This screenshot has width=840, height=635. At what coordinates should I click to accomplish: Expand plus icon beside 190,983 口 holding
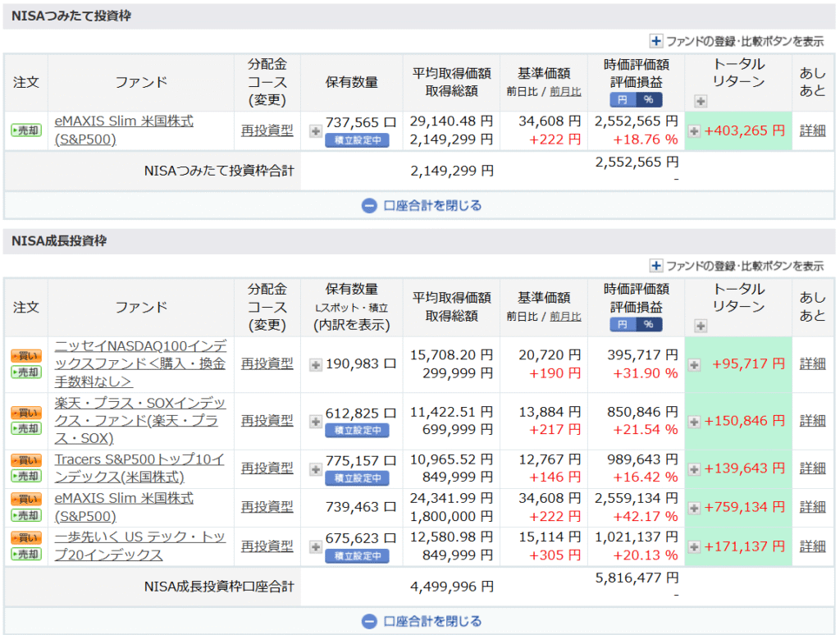(316, 365)
